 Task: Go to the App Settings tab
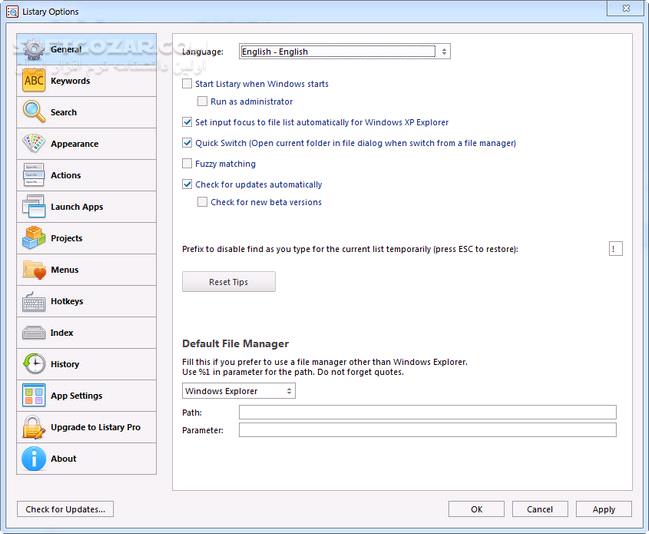pos(87,396)
